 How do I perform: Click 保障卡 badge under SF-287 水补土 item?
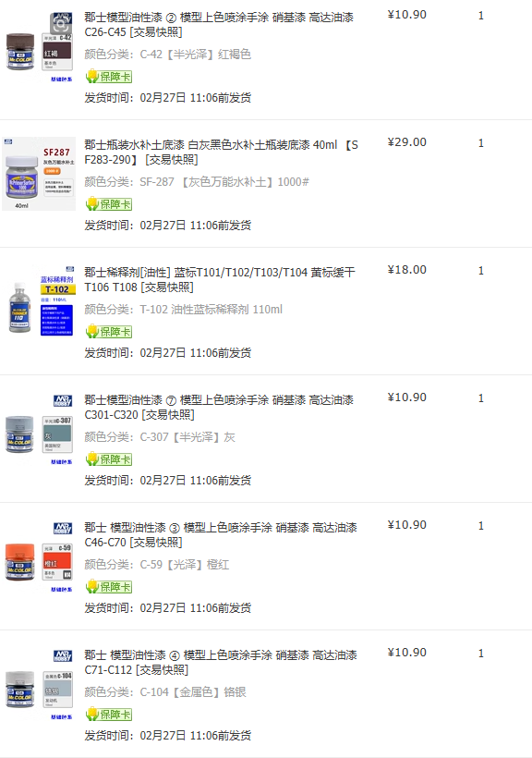(109, 204)
